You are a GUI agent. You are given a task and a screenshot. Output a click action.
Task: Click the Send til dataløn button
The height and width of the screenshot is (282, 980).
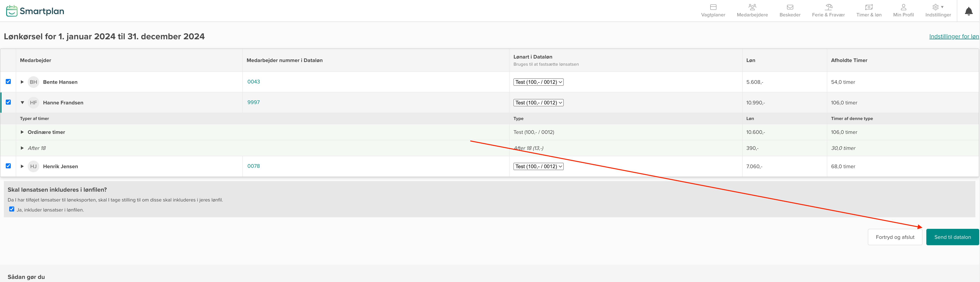952,237
